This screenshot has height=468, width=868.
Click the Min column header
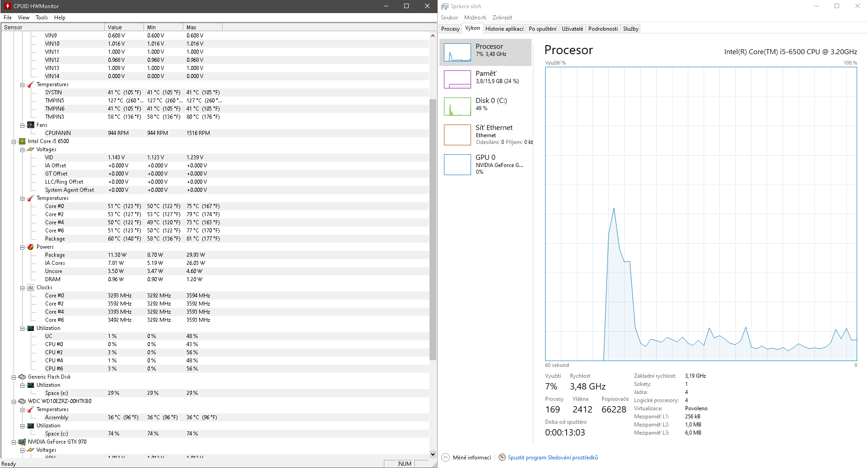coord(163,27)
